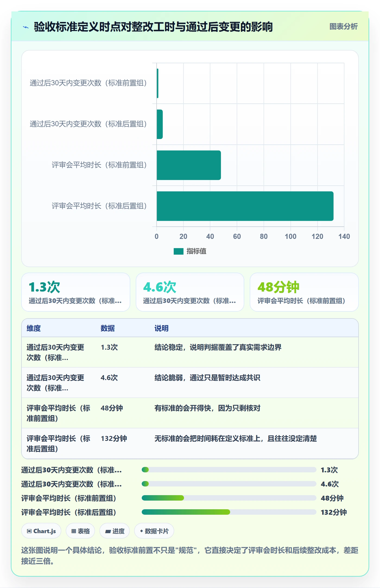This screenshot has height=588, width=380.
Task: Click the chart bar for 评审会平均时长（标准前置组）
Action: [x=189, y=165]
